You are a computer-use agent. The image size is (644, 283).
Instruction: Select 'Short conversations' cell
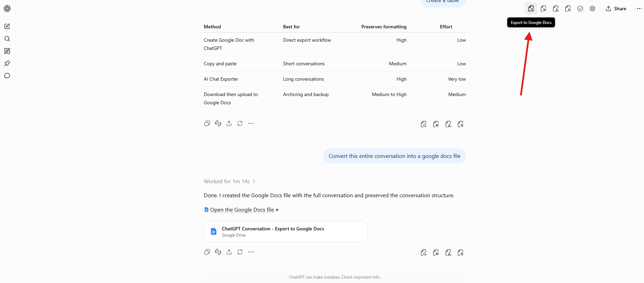[304, 64]
